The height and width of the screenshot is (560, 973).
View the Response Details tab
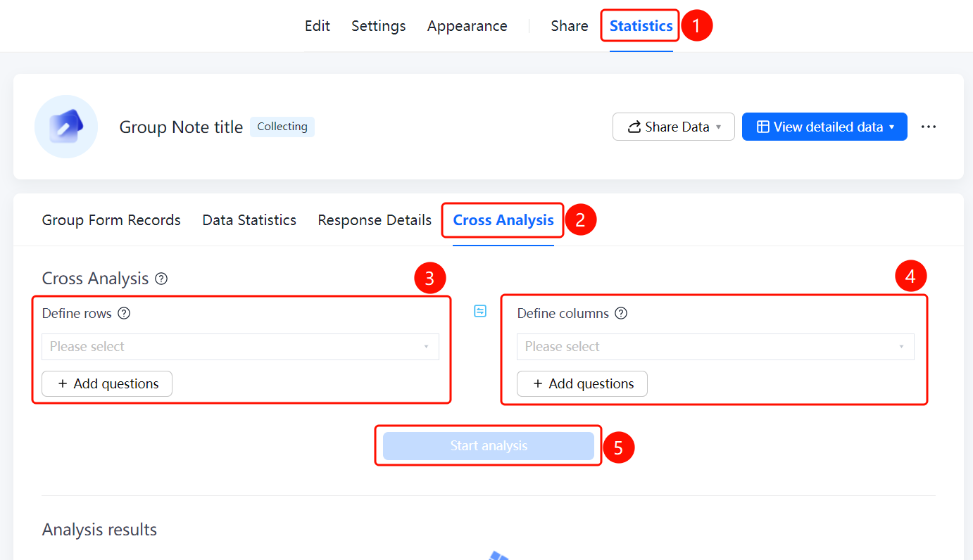375,220
